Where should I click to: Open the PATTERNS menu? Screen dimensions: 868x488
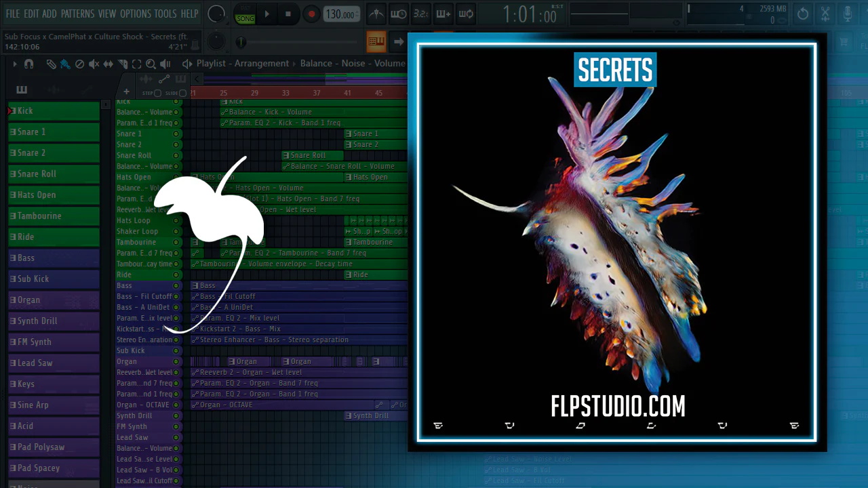[77, 14]
